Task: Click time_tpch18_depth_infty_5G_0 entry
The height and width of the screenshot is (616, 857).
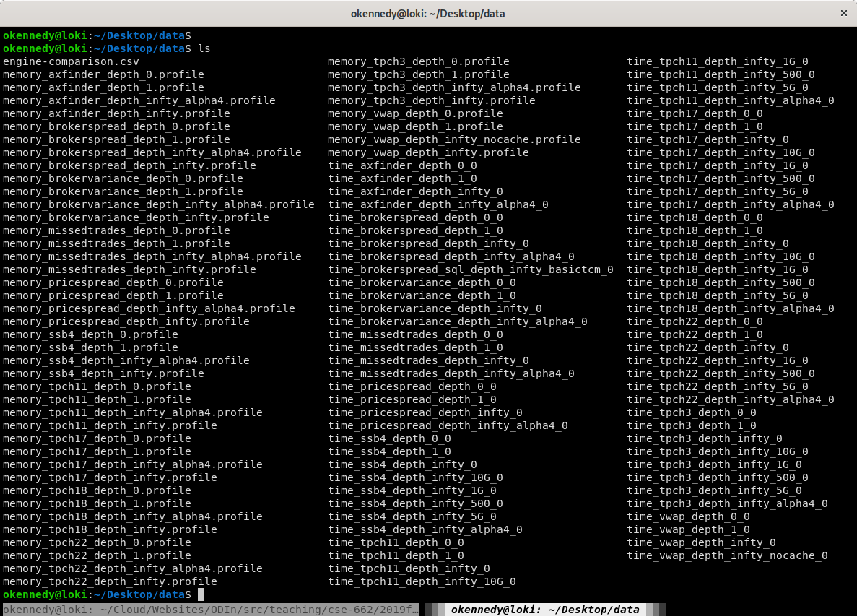Action: point(718,295)
